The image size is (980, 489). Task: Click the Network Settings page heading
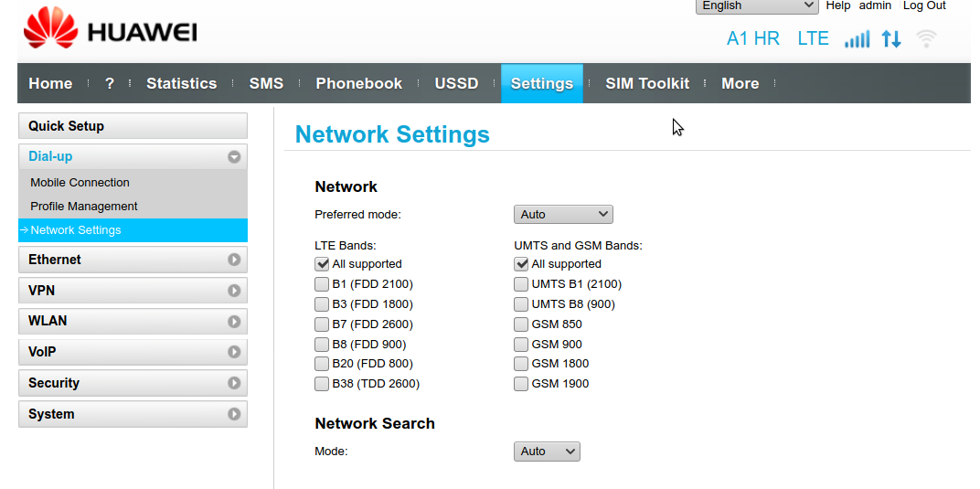pyautogui.click(x=392, y=134)
